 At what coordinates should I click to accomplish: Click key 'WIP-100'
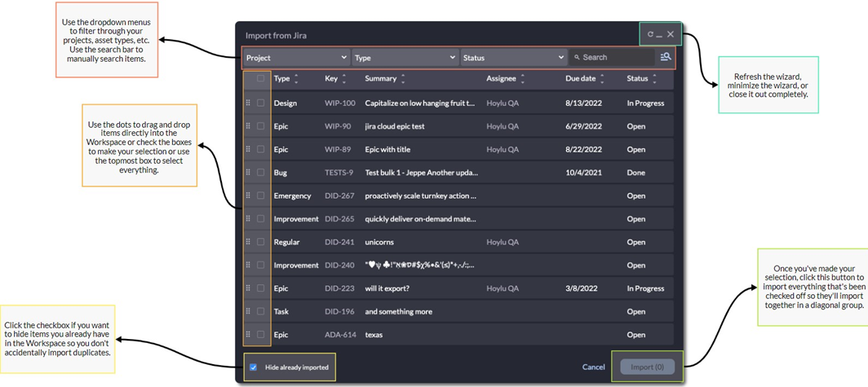340,103
